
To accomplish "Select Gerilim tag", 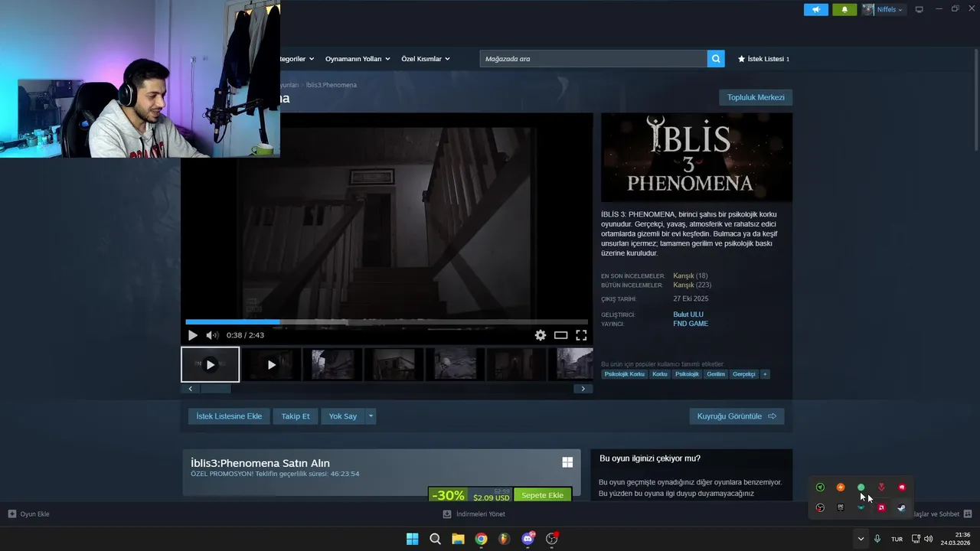I will click(x=716, y=374).
